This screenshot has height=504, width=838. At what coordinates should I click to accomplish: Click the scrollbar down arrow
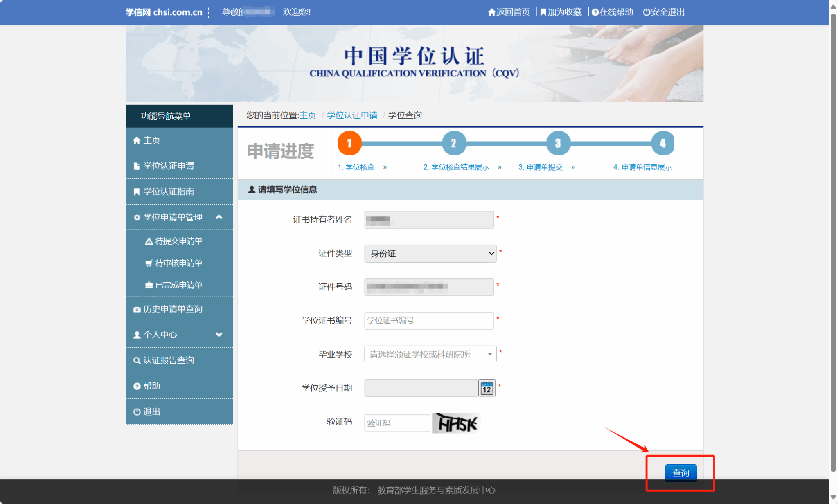pyautogui.click(x=833, y=497)
